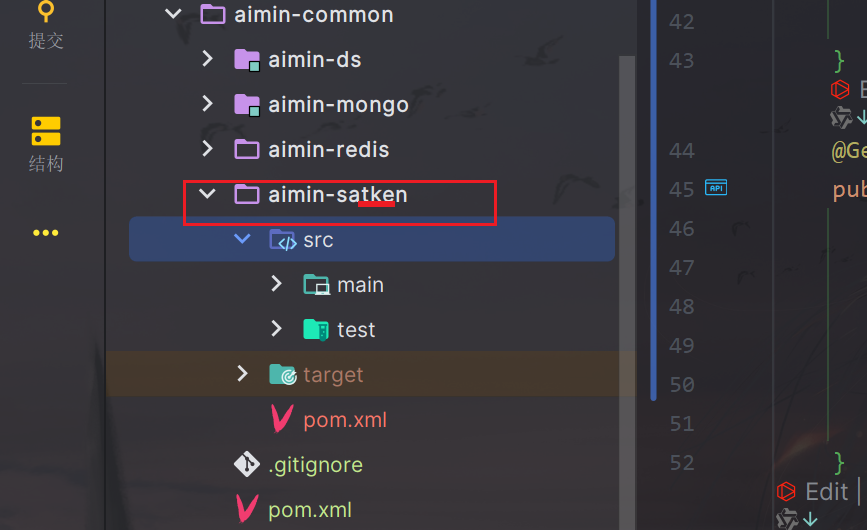Click the Maven icon of nested pom.xml
This screenshot has height=530, width=867.
(x=283, y=420)
